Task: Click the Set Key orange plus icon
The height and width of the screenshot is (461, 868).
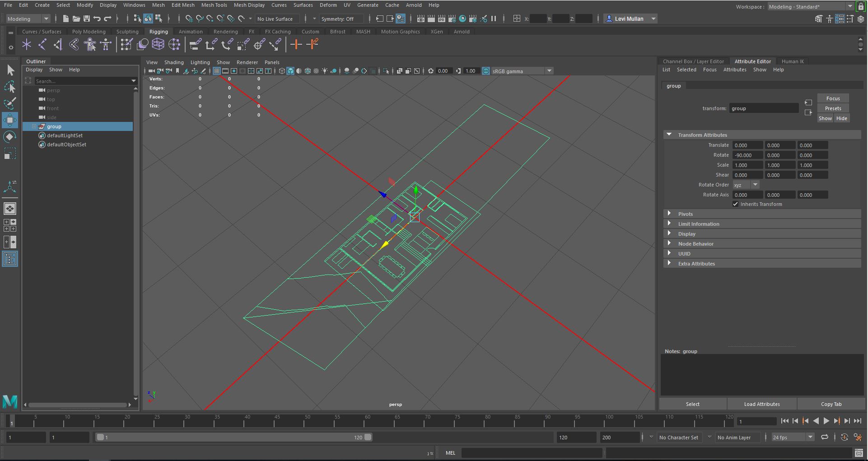Action: (x=296, y=44)
